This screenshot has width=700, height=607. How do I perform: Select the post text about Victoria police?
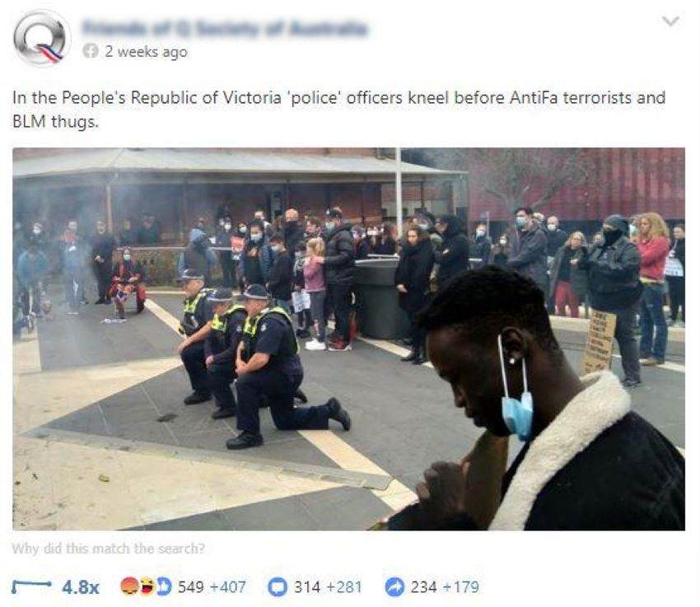click(338, 109)
